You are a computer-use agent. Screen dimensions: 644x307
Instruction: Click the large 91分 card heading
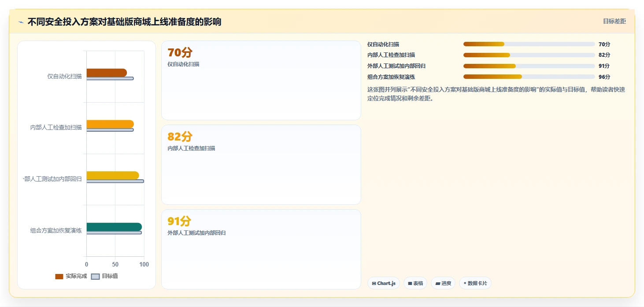(x=179, y=221)
